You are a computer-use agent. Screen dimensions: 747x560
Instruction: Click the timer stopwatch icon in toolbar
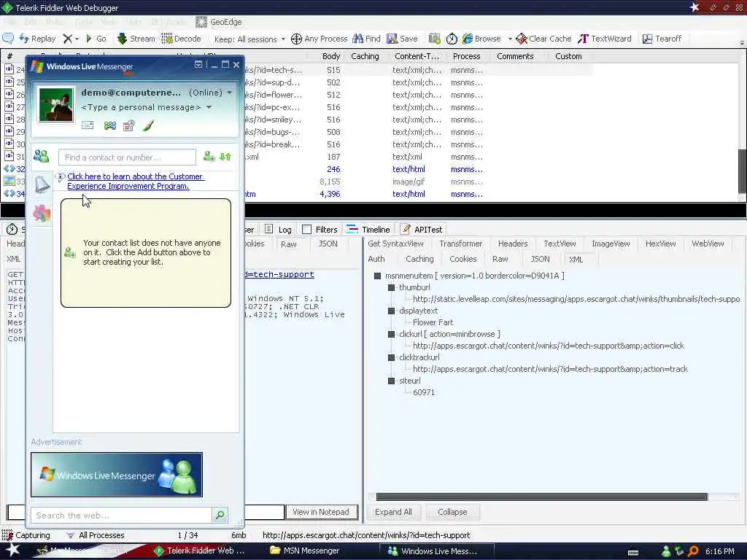pos(452,39)
